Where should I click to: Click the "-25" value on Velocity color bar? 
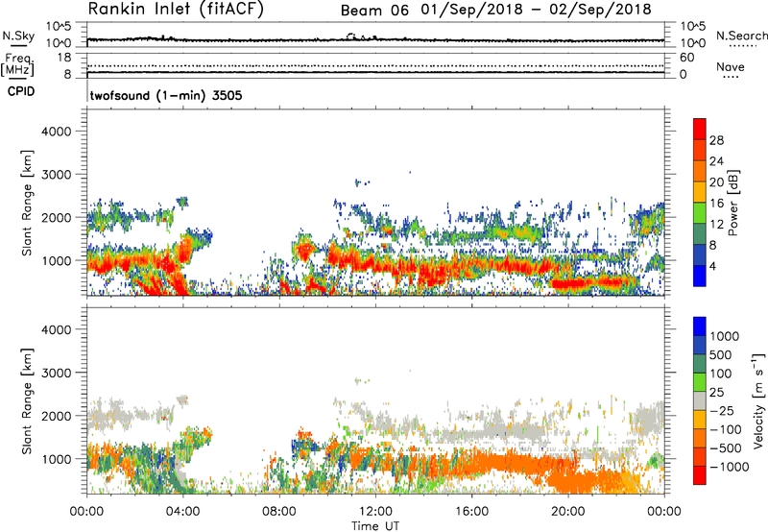point(724,411)
